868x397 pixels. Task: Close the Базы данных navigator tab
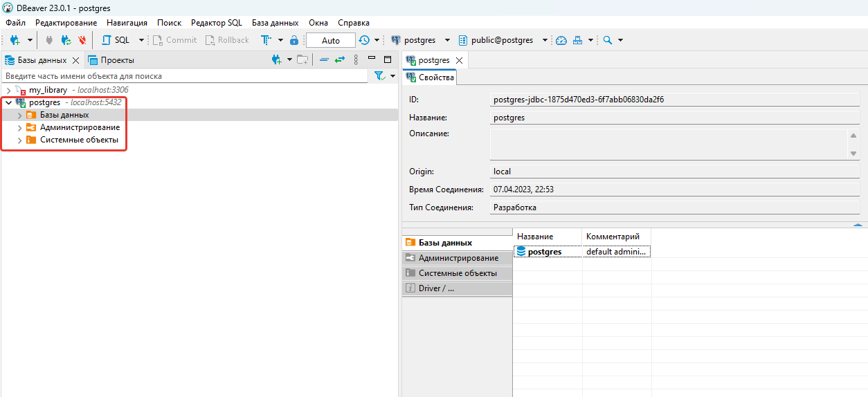pos(76,60)
